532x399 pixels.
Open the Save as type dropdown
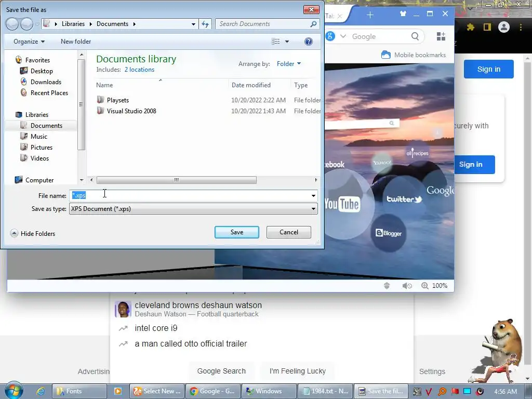point(193,209)
